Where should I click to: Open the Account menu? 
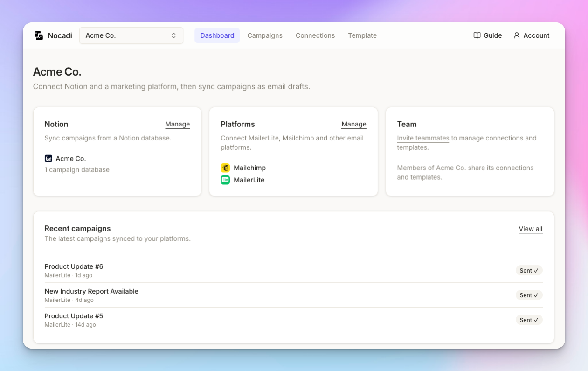tap(532, 35)
